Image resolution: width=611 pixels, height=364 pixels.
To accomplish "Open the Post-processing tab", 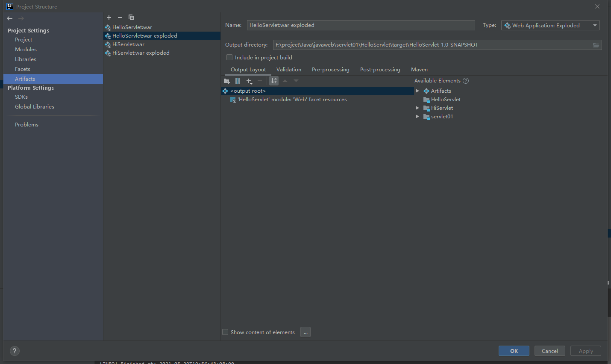I will tap(380, 70).
